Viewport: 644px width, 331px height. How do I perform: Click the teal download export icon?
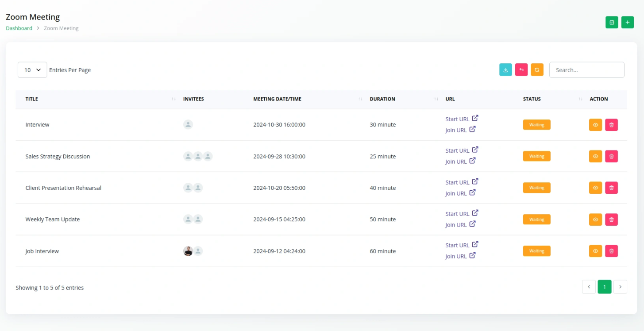click(505, 70)
